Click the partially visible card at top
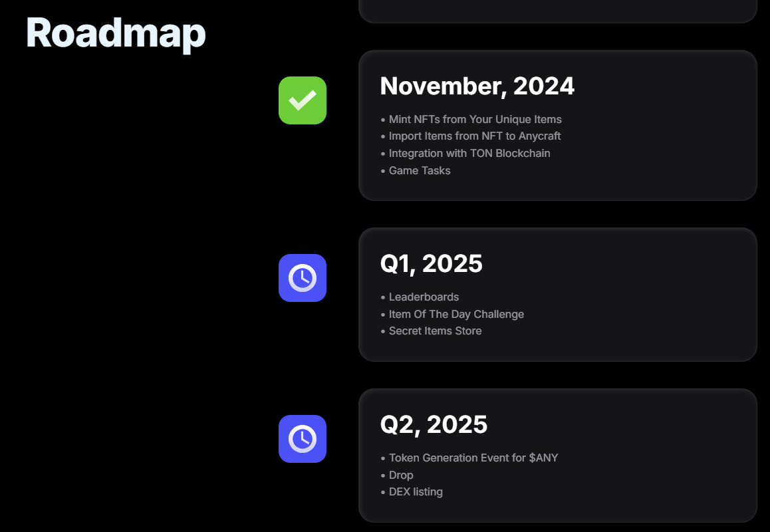Viewport: 770px width, 532px height. tap(557, 10)
